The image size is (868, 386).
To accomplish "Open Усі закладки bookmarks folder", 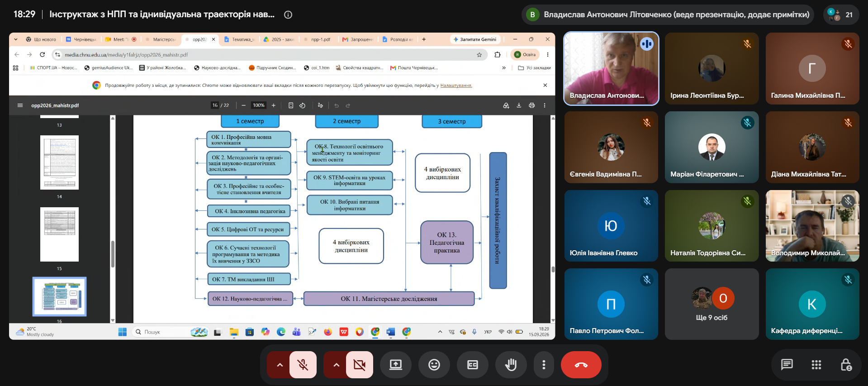I will tap(534, 68).
